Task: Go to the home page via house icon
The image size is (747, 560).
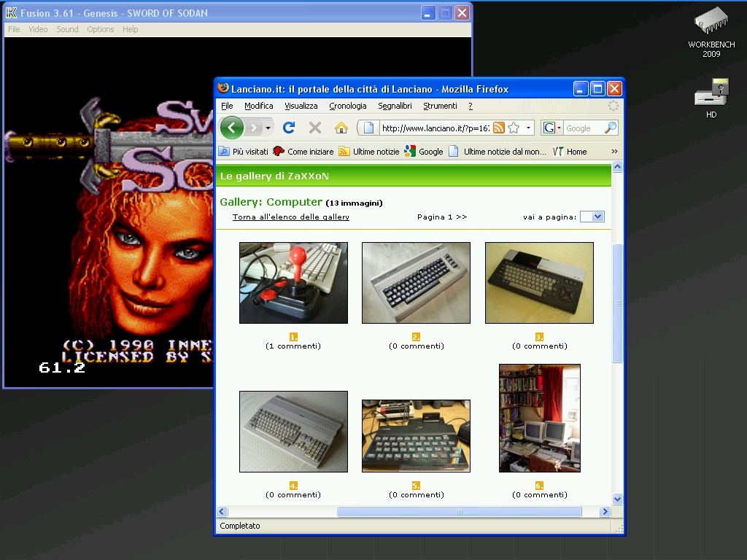Action: (341, 128)
